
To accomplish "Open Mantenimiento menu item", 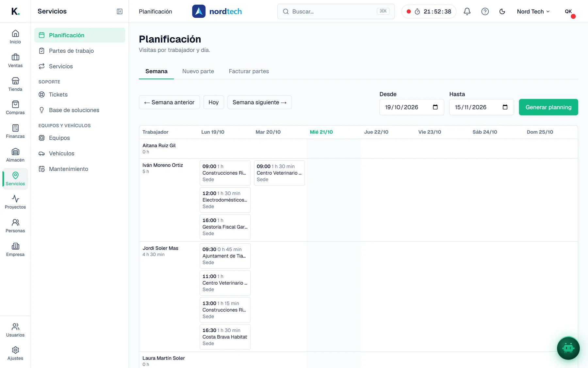I will (80, 169).
